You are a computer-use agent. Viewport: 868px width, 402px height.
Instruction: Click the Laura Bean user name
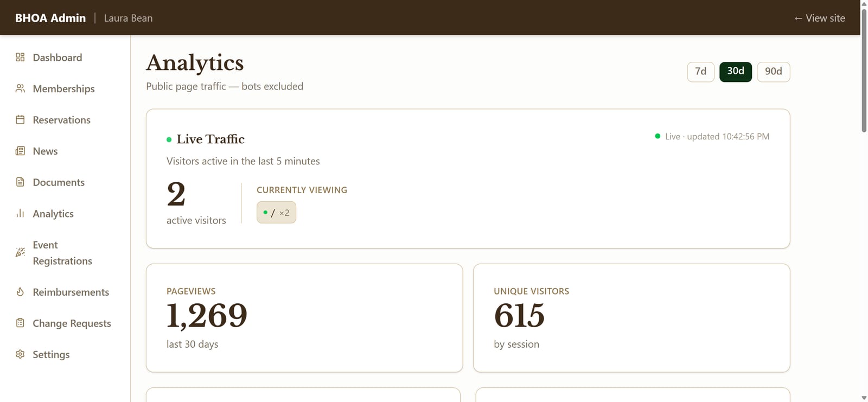[x=128, y=18]
